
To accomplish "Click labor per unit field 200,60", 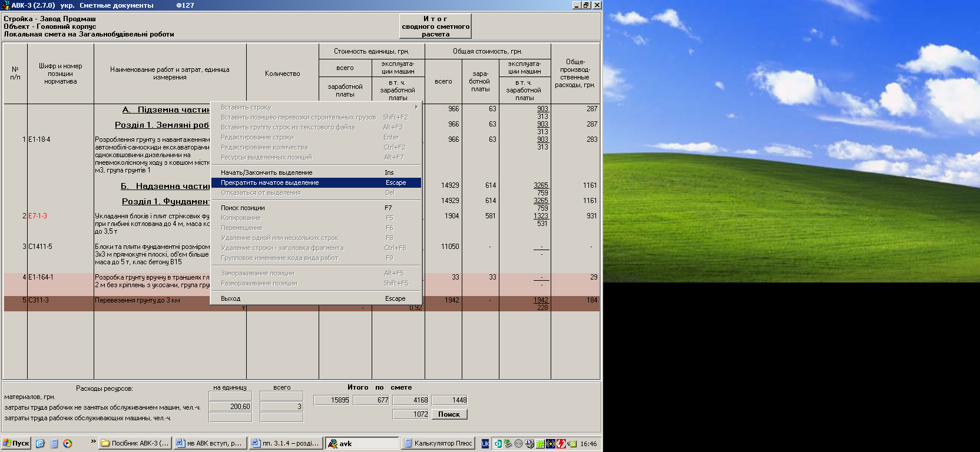I will pos(230,407).
